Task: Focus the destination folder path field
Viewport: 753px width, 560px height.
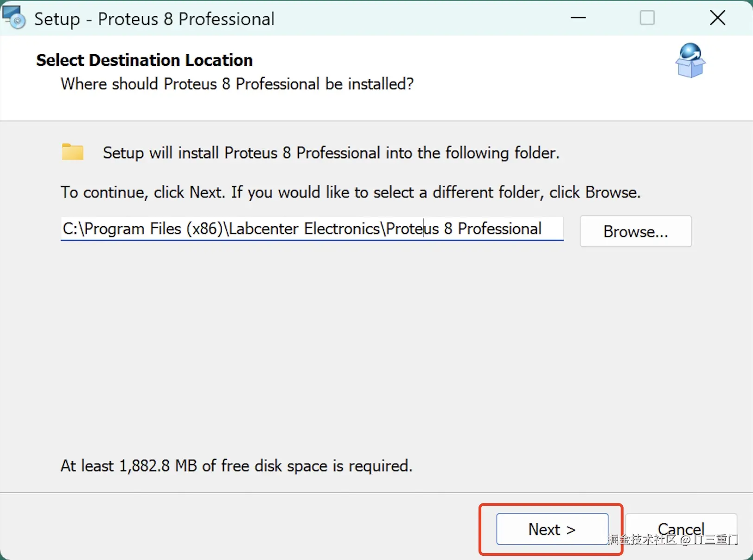Action: (312, 229)
